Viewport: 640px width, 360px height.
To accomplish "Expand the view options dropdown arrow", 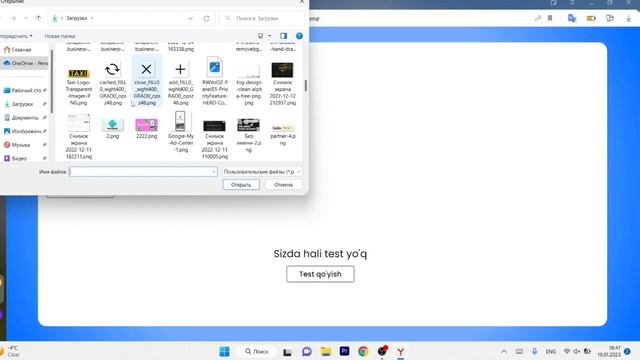I will [269, 36].
